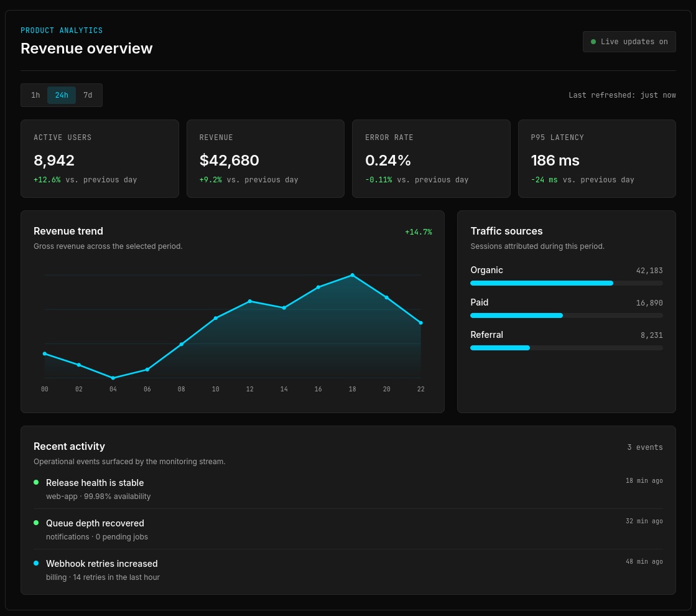
Task: Click the Organic 42,183 session count
Action: [649, 271]
